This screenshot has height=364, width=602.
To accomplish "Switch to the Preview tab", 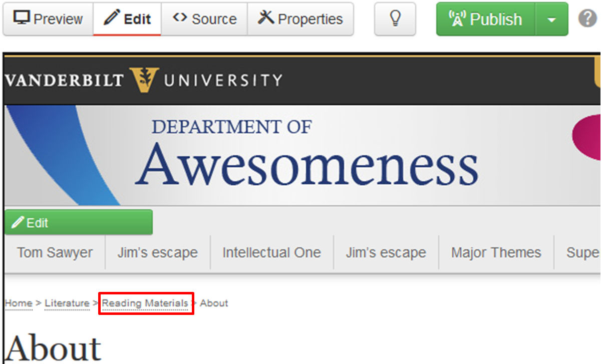I will tap(48, 19).
